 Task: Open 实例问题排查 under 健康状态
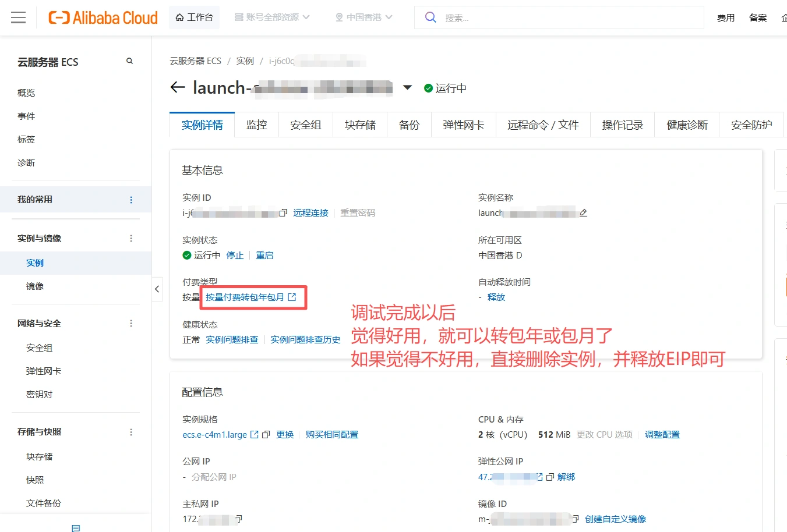tap(232, 340)
